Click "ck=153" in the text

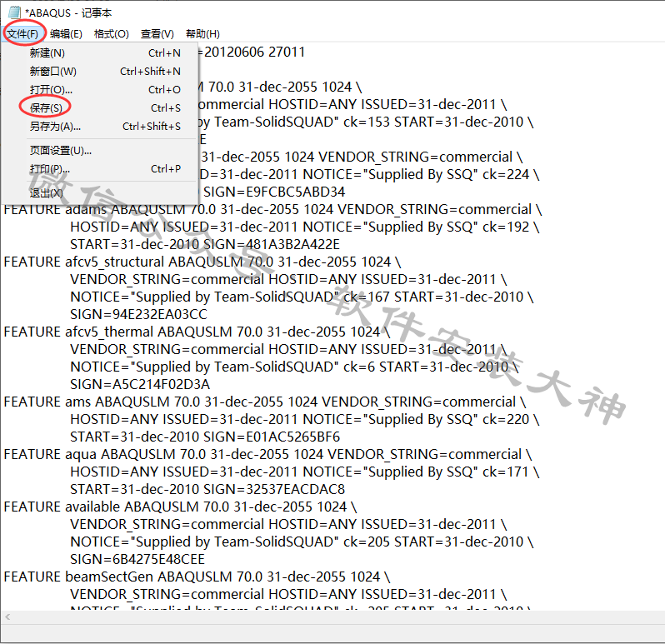pos(367,122)
